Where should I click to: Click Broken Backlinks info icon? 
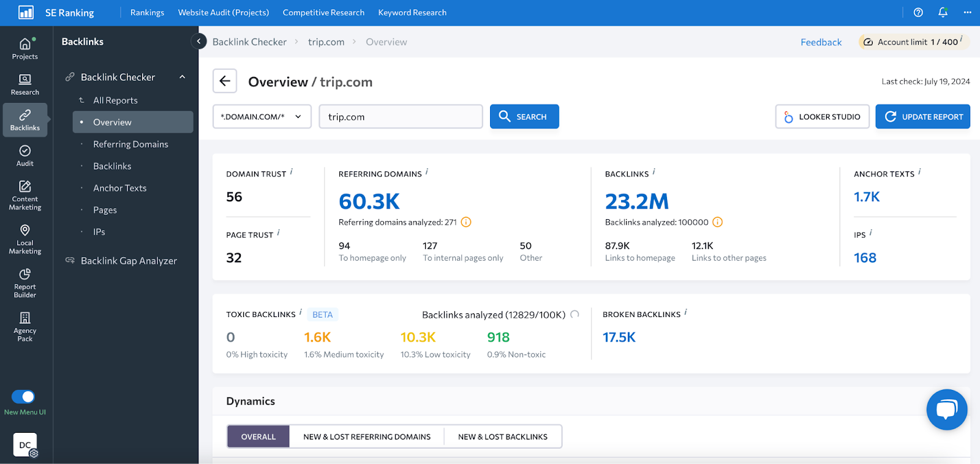click(686, 312)
